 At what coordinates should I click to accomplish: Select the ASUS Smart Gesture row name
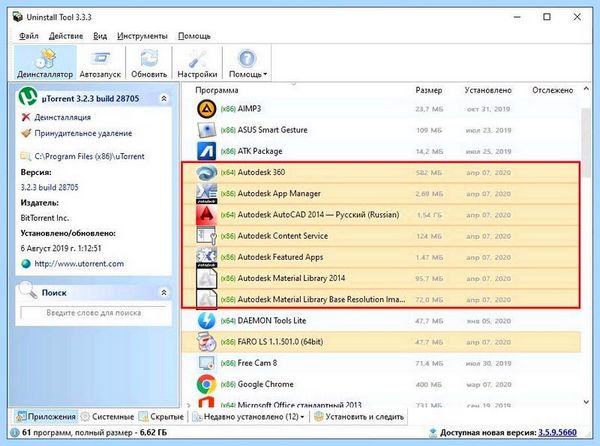point(272,130)
